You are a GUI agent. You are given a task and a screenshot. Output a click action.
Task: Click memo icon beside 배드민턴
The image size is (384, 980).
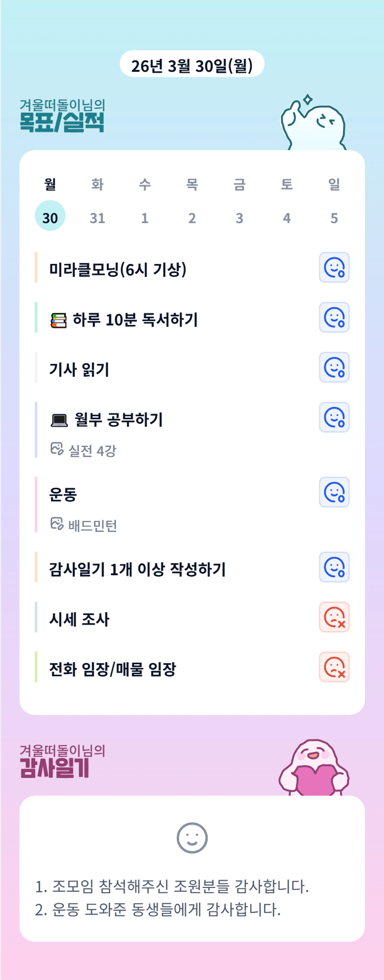(57, 524)
